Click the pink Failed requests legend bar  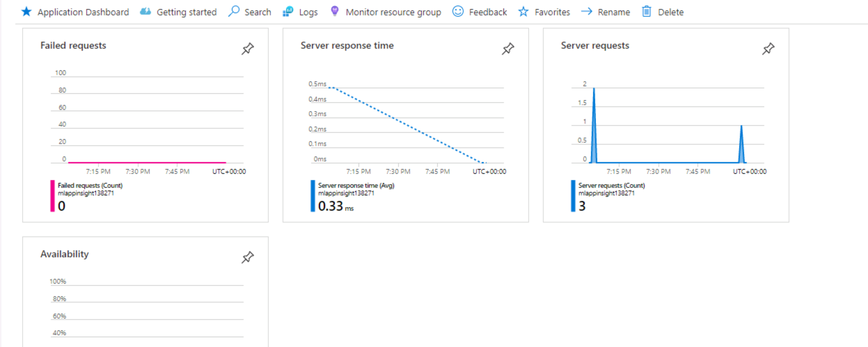(52, 196)
